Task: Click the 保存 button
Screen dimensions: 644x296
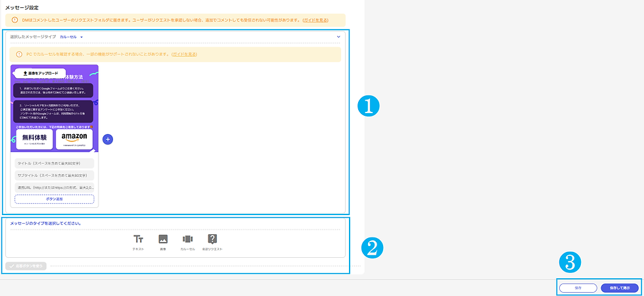Action: pos(578,288)
